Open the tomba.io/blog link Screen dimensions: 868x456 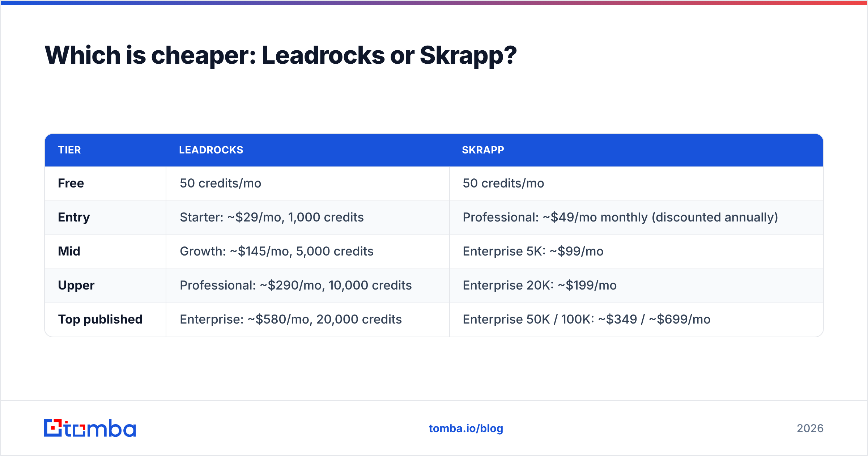point(466,428)
